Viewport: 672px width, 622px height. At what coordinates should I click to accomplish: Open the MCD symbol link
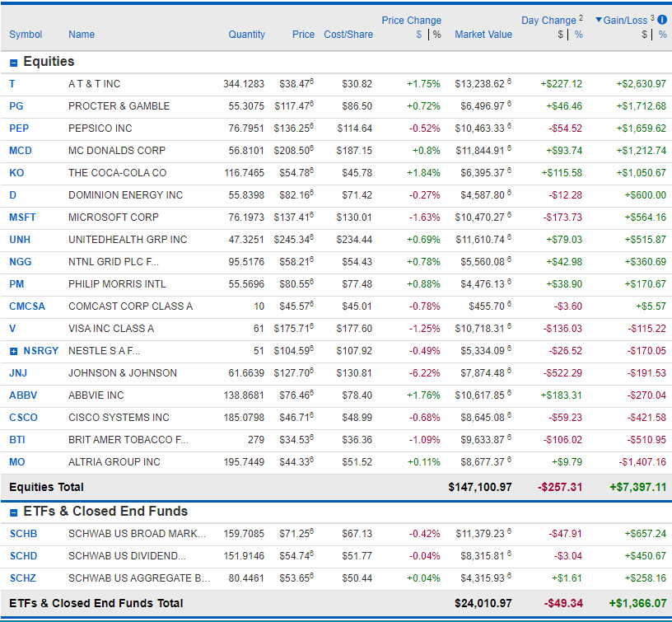(21, 151)
